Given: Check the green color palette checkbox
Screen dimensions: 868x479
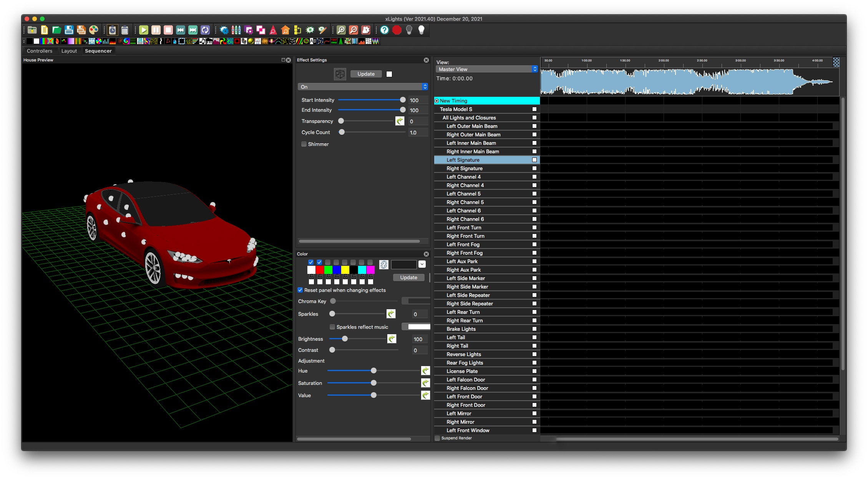Looking at the screenshot, I should coord(328,262).
